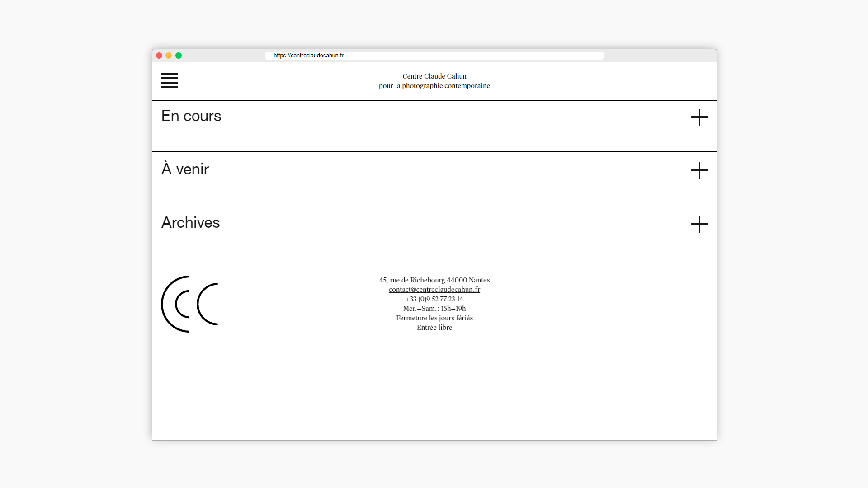Screen dimensions: 868x488
Task: Click the +33 phone number
Action: click(434, 299)
